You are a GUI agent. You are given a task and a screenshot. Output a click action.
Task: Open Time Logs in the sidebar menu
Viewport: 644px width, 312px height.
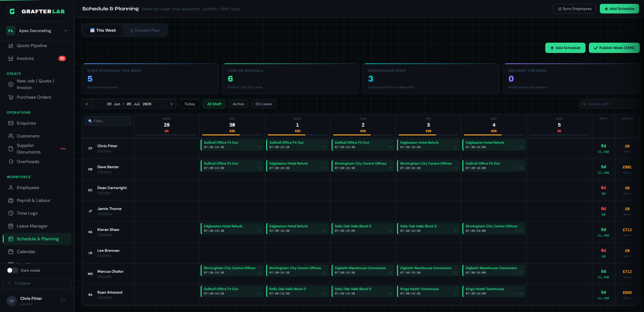[x=37, y=213]
